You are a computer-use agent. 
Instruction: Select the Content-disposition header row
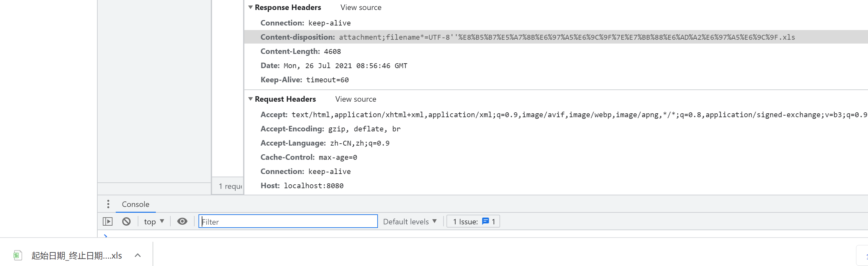pos(556,37)
